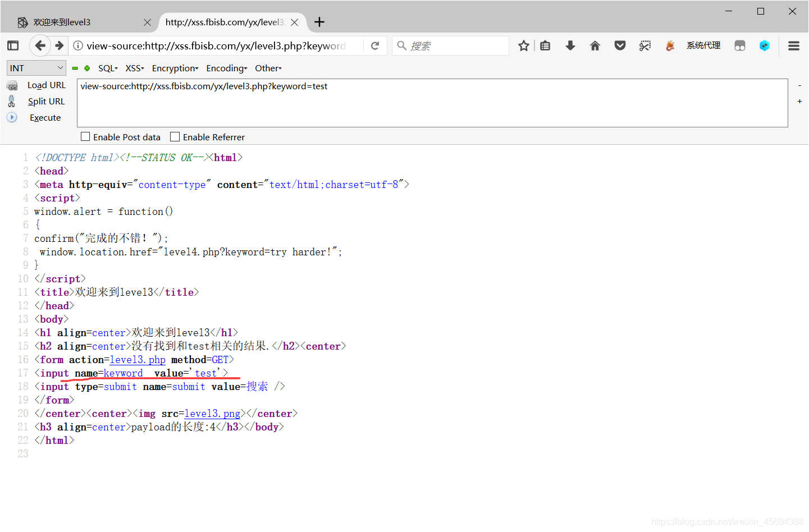Open the downloads arrow icon
This screenshot has width=809, height=532.
[x=570, y=45]
